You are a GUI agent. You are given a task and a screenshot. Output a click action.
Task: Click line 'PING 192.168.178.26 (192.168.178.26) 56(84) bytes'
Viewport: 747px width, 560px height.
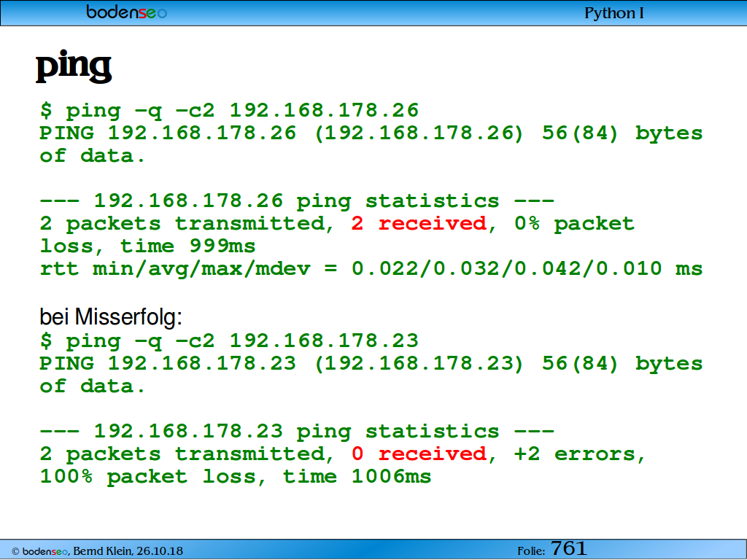371,133
